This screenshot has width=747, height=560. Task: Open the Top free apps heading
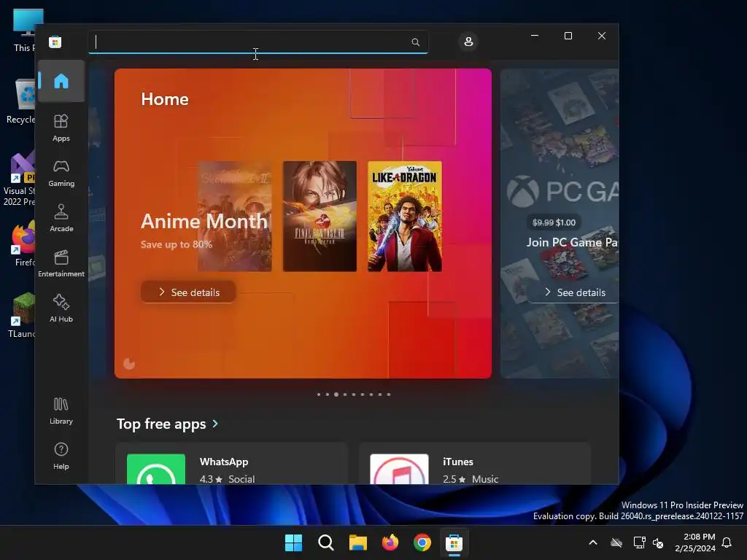point(161,424)
